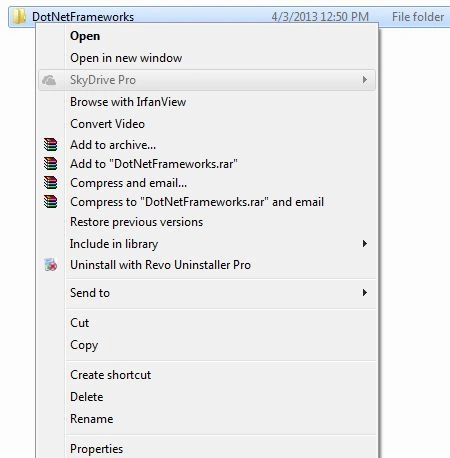The image size is (450, 458).
Task: Click WinRAR icon next to Add to "DotNetFrameworks.rar"
Action: 50,164
